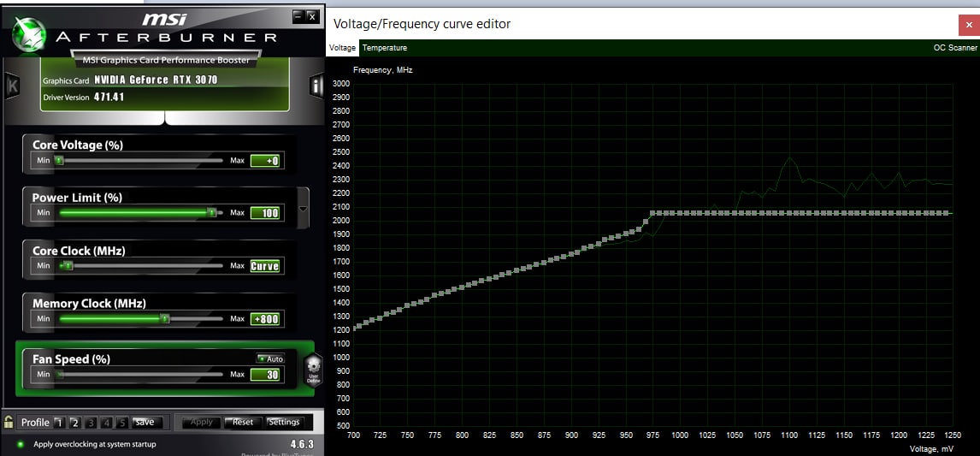980x456 pixels.
Task: Click the Fan Speed 30 value field
Action: coord(265,375)
